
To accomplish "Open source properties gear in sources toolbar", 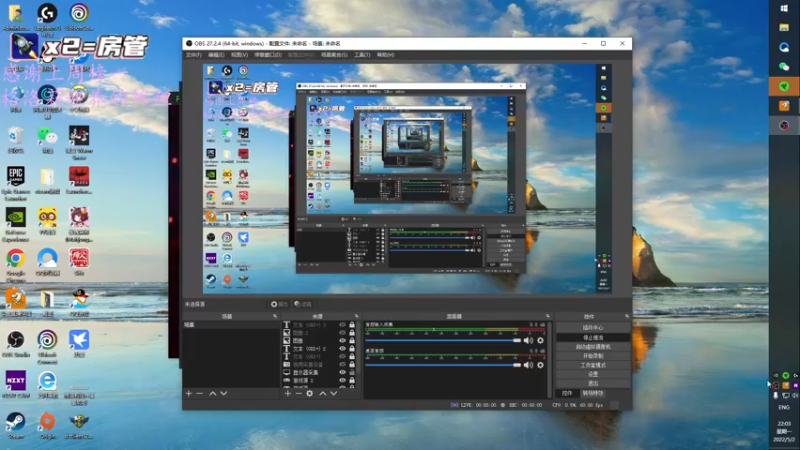I will 310,393.
